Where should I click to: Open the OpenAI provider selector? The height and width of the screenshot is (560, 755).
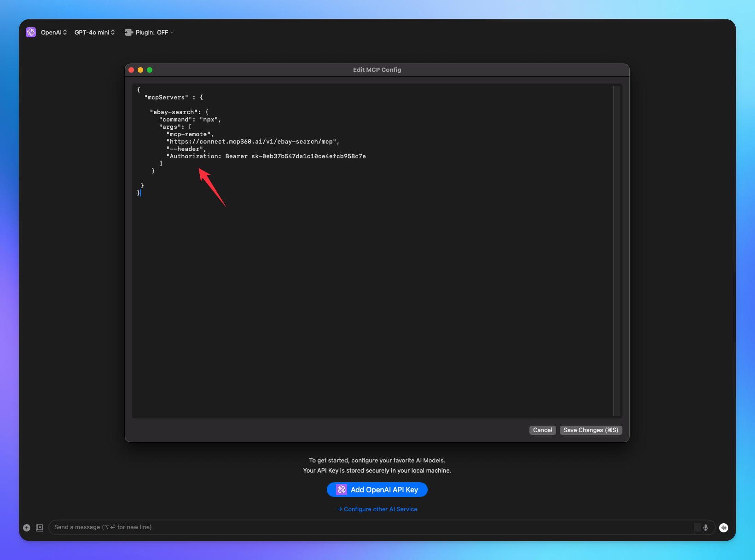(x=53, y=32)
